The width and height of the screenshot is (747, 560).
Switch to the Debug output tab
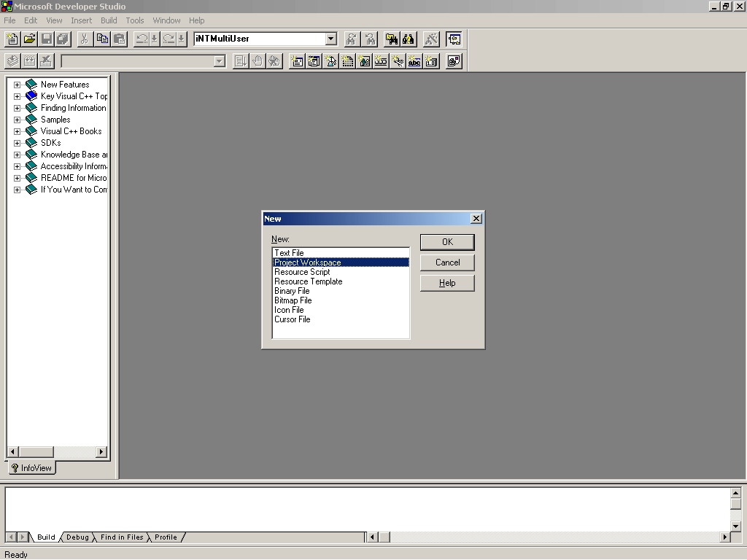(77, 537)
